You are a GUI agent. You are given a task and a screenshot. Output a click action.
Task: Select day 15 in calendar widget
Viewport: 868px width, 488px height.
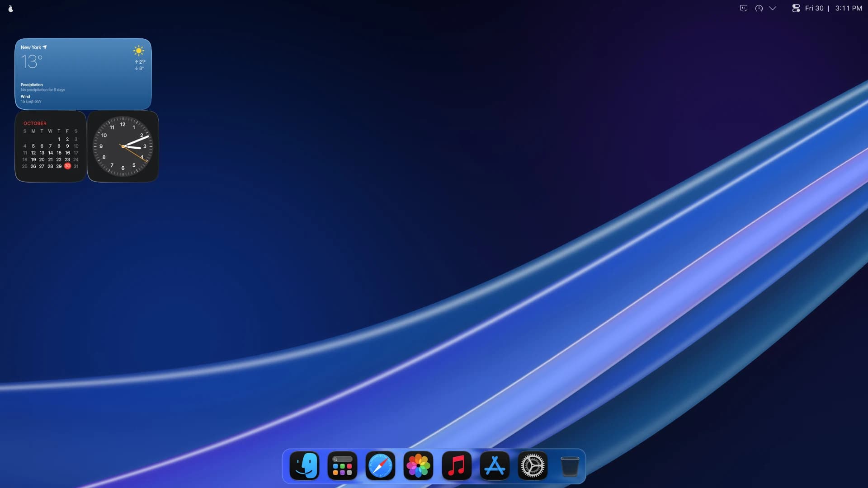pyautogui.click(x=59, y=153)
